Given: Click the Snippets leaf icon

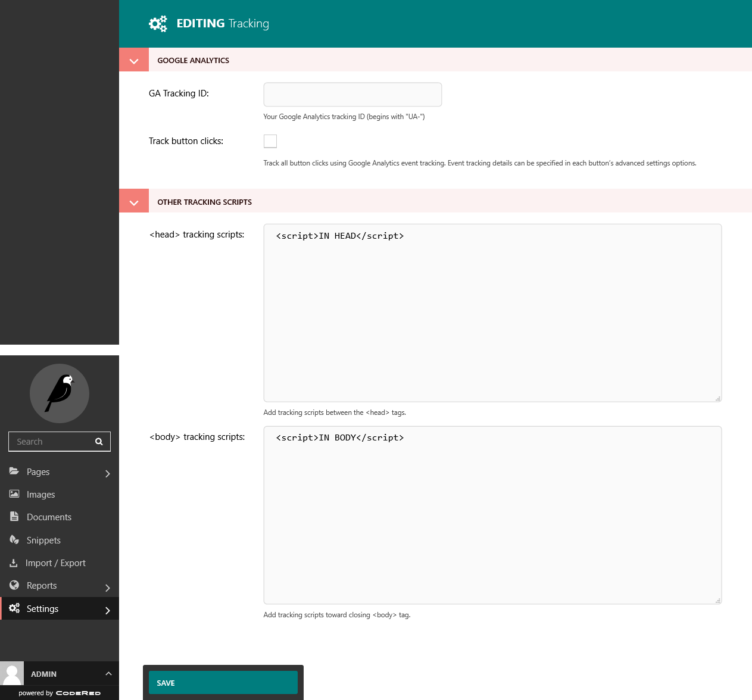Looking at the screenshot, I should coord(14,540).
